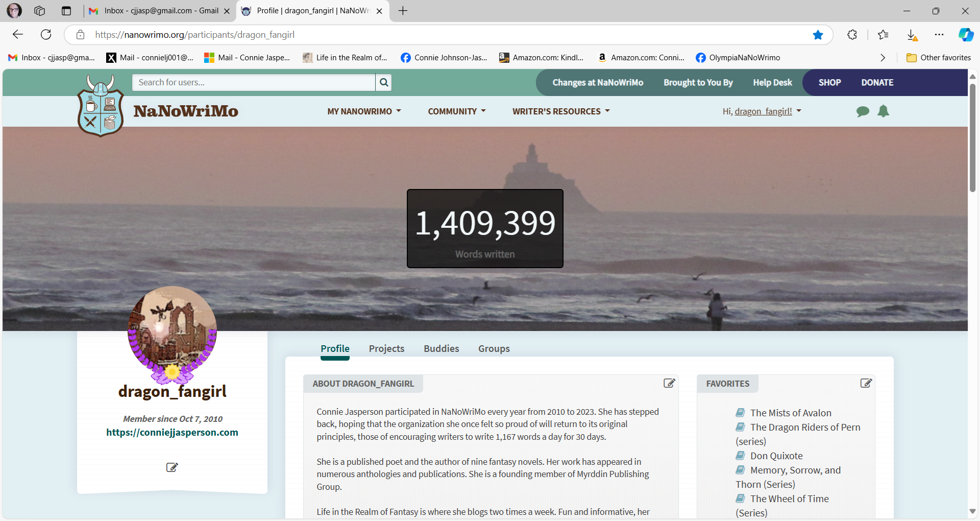Switch to the Projects tab
Image resolution: width=980 pixels, height=521 pixels.
386,348
